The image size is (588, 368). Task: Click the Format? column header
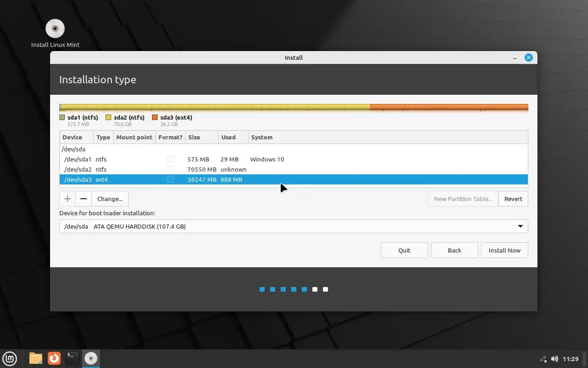170,137
